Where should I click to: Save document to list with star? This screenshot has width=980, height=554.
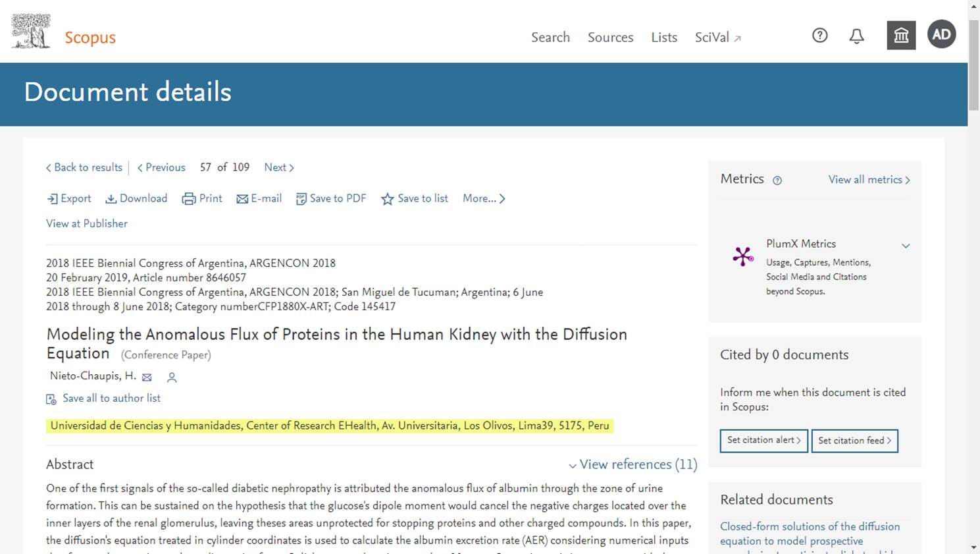coord(414,199)
